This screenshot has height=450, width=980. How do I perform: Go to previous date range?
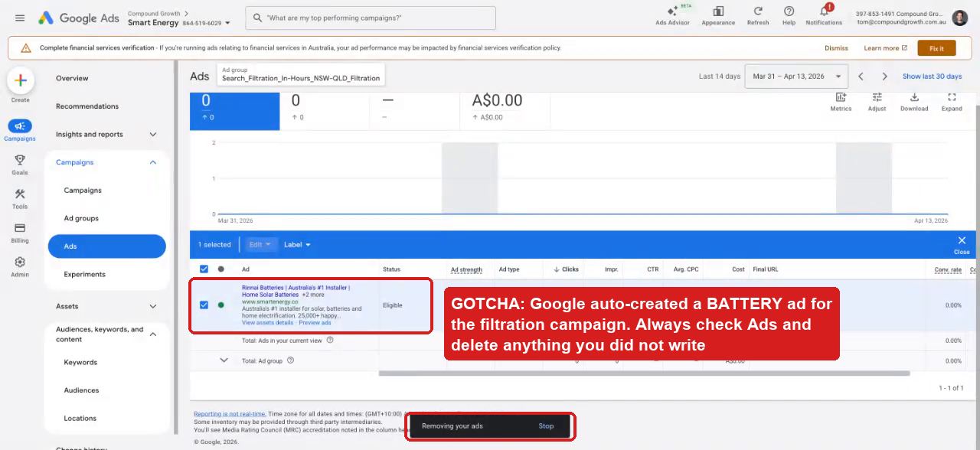[861, 77]
